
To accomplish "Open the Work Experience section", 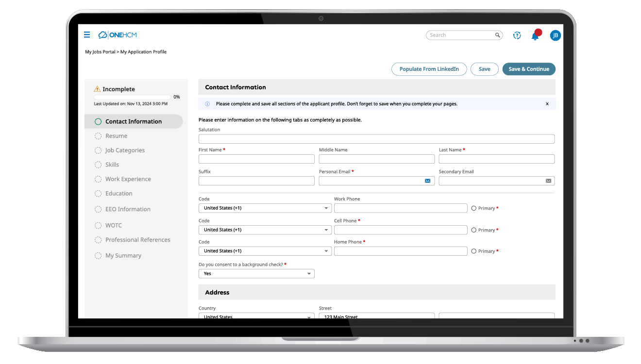I will (128, 179).
